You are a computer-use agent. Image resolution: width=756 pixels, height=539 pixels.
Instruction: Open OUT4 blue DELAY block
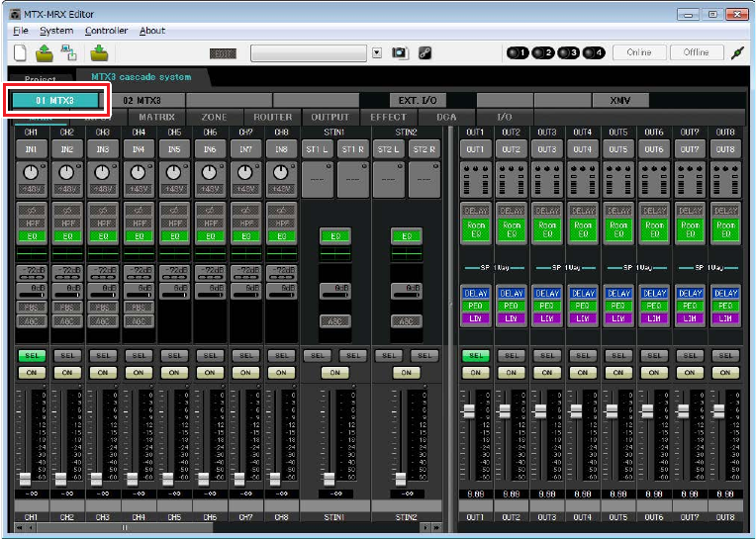click(x=583, y=293)
